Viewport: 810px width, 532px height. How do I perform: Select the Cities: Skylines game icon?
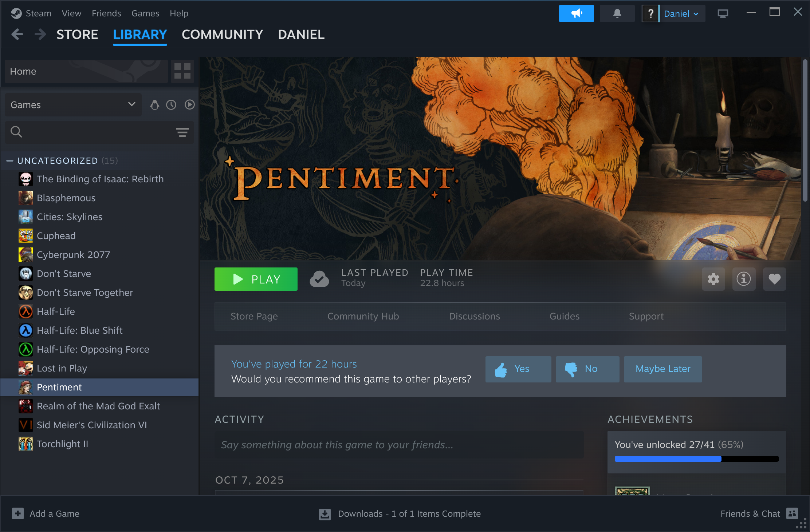pos(26,217)
